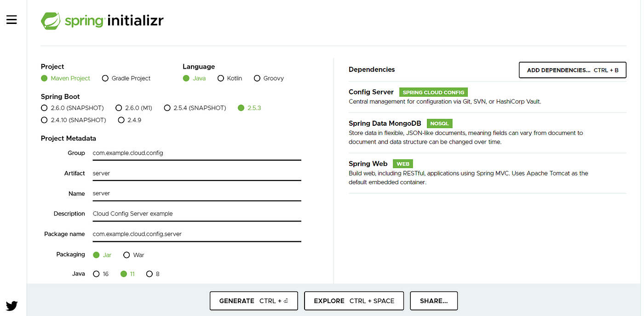Click the WEB tag badge
644x316 pixels.
pyautogui.click(x=403, y=164)
